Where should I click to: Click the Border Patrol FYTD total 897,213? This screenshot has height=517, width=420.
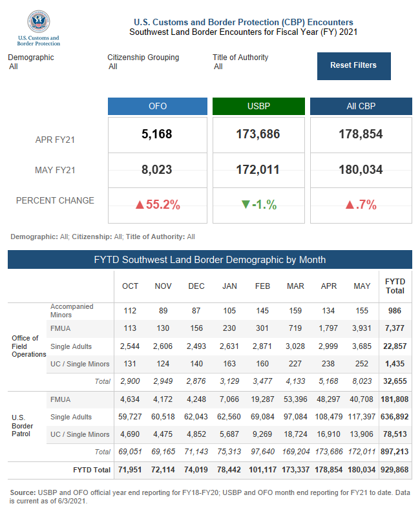(395, 452)
